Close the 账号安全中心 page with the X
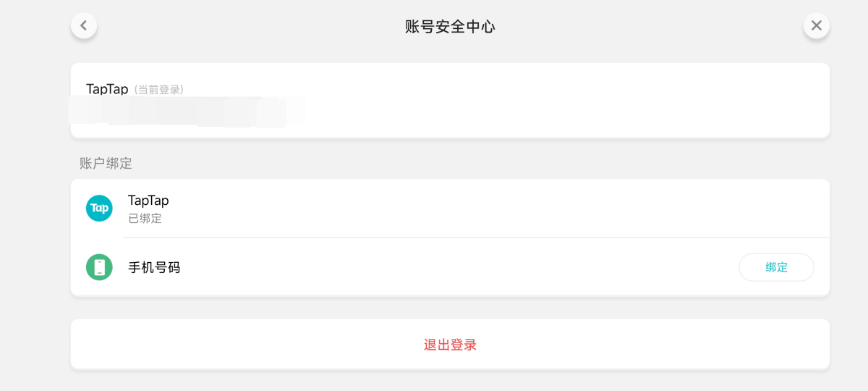The image size is (868, 391). 816,26
